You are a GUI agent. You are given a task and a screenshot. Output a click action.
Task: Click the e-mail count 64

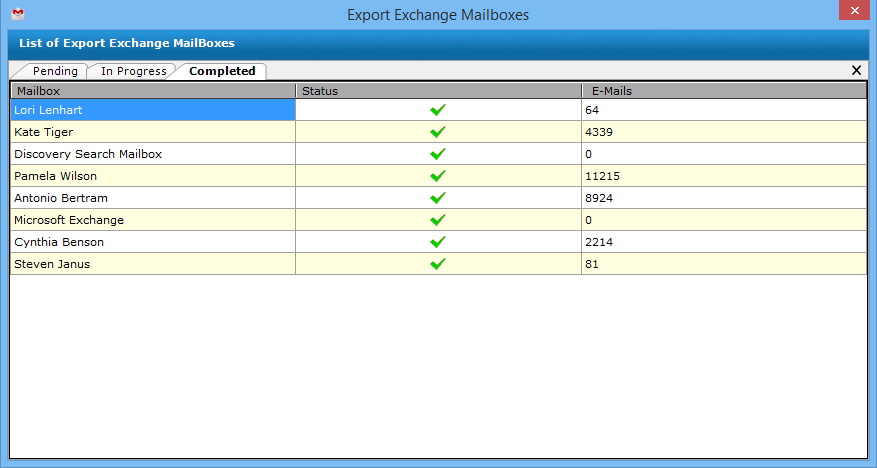(592, 110)
